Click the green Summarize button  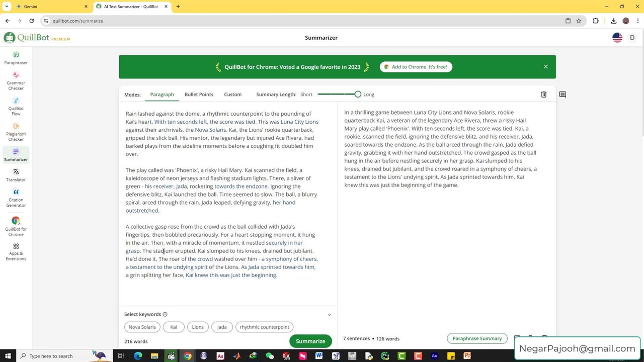point(310,341)
